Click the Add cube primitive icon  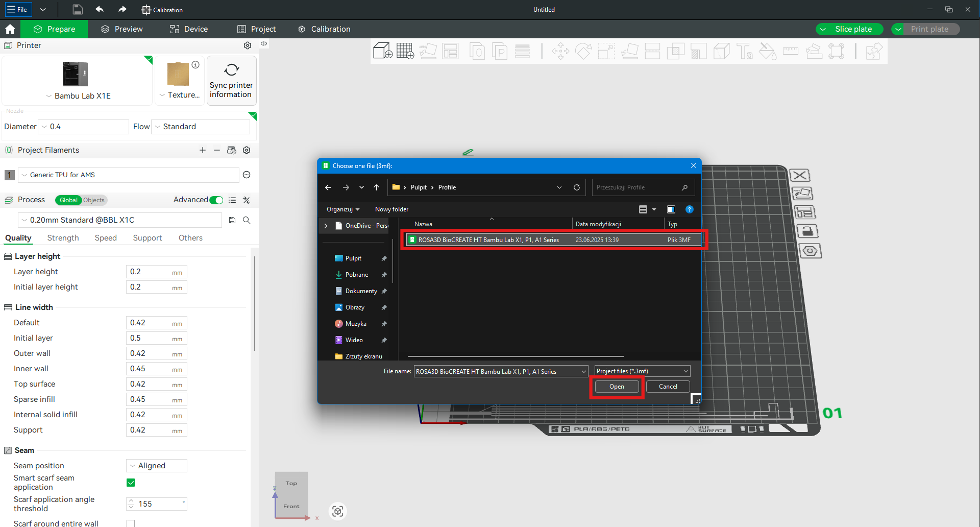point(382,51)
